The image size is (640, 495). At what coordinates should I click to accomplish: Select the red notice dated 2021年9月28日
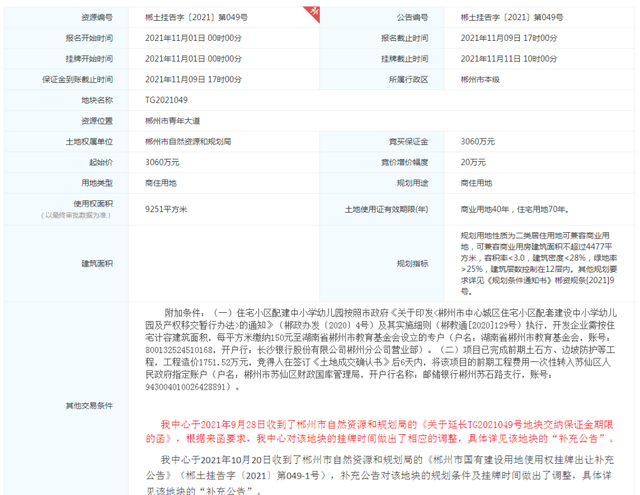[380, 432]
